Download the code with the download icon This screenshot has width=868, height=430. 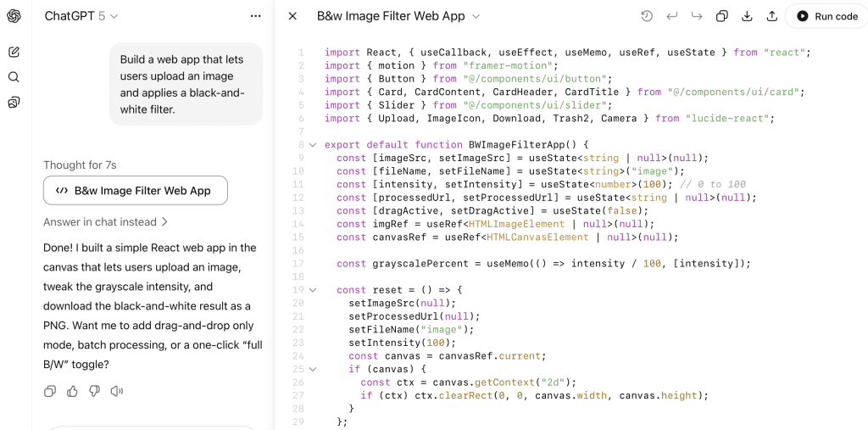click(x=747, y=17)
